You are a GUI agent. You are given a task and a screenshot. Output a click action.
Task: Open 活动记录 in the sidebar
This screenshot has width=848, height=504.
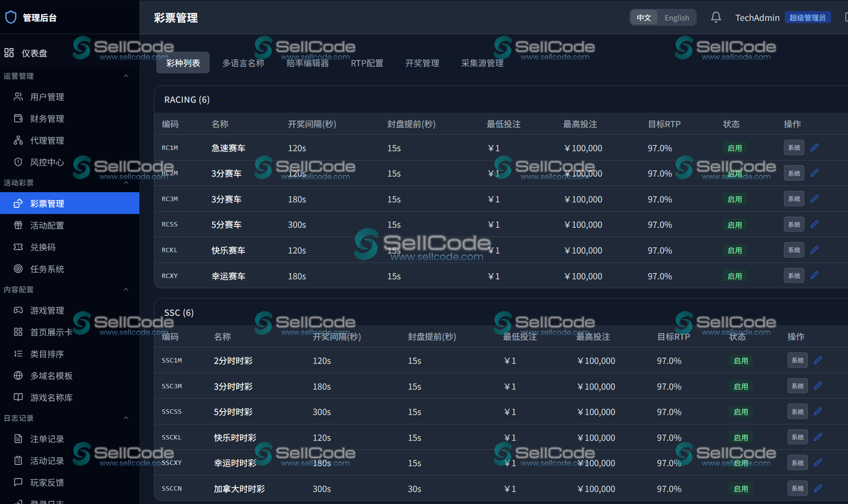tap(69, 460)
